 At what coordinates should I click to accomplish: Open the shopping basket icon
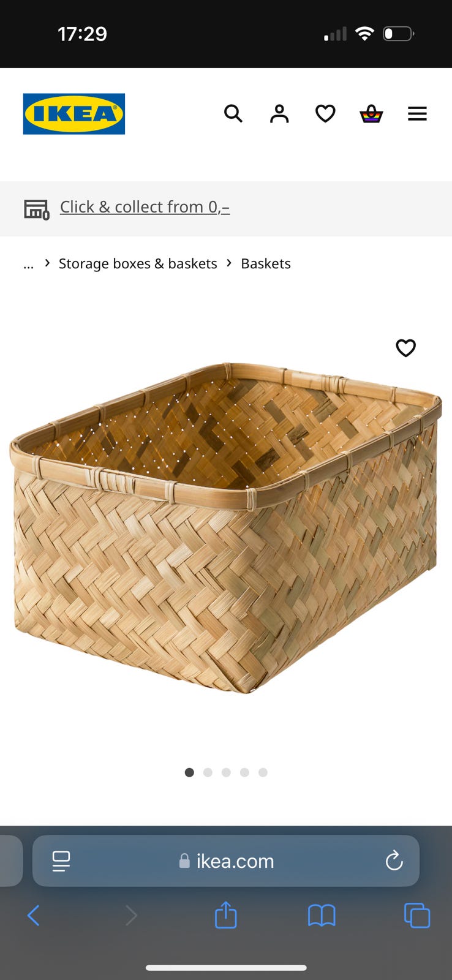[x=371, y=113]
